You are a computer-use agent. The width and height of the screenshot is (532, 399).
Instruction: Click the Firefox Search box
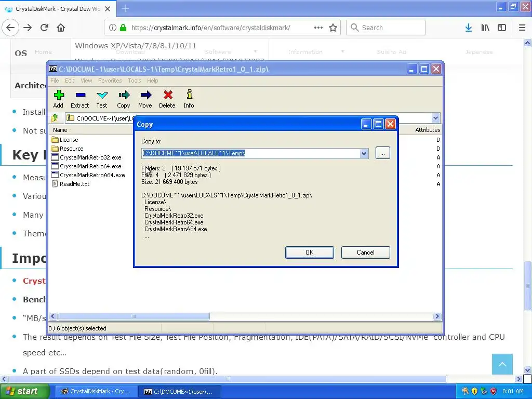[385, 28]
